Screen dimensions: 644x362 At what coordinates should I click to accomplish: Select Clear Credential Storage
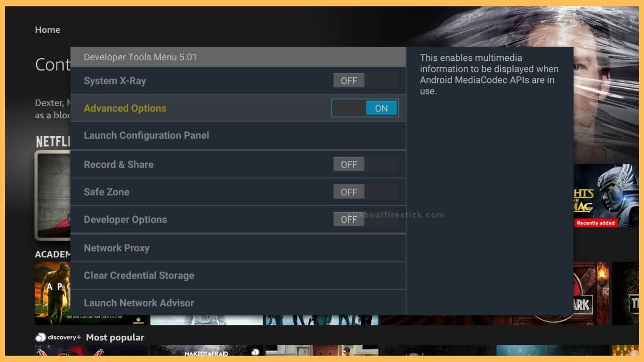[140, 276]
